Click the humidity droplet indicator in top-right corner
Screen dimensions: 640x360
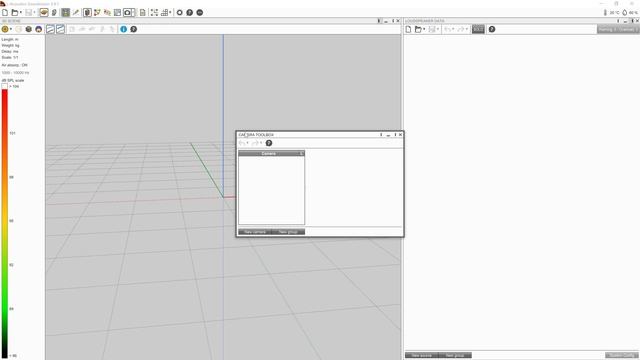(x=630, y=13)
